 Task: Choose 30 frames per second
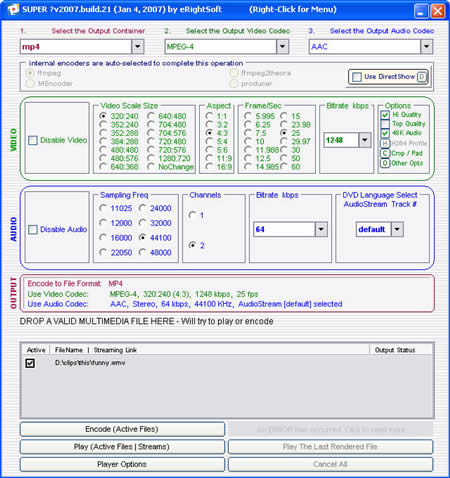tap(284, 149)
